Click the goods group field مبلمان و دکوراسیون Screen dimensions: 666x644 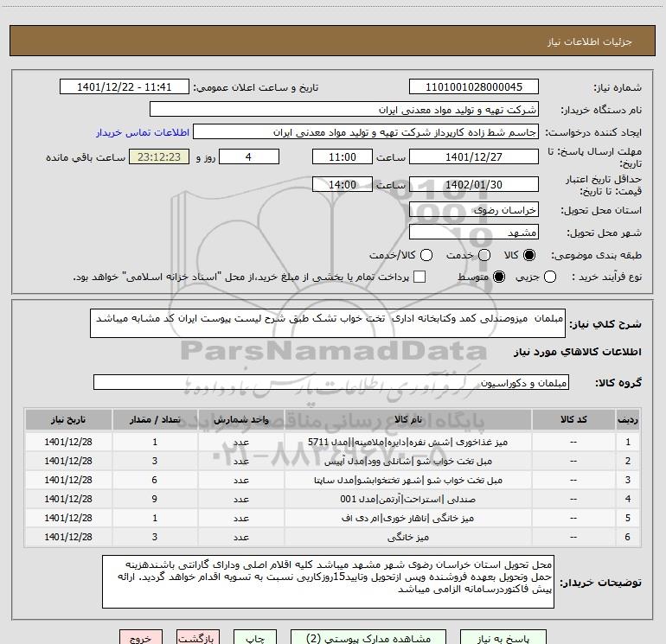click(331, 382)
